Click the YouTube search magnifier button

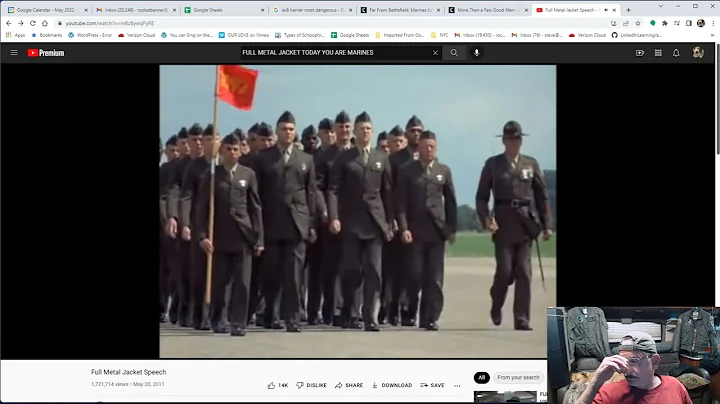(454, 53)
